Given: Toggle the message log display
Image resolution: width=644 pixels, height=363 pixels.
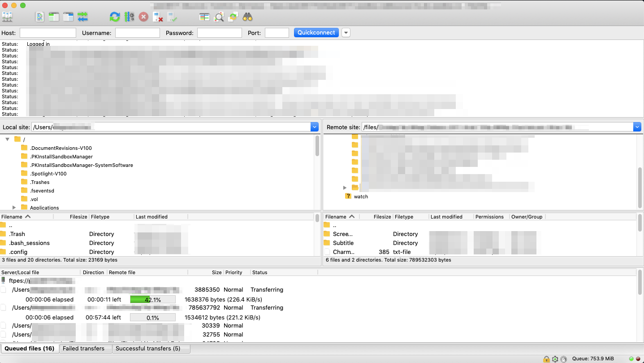Looking at the screenshot, I should coord(40,17).
